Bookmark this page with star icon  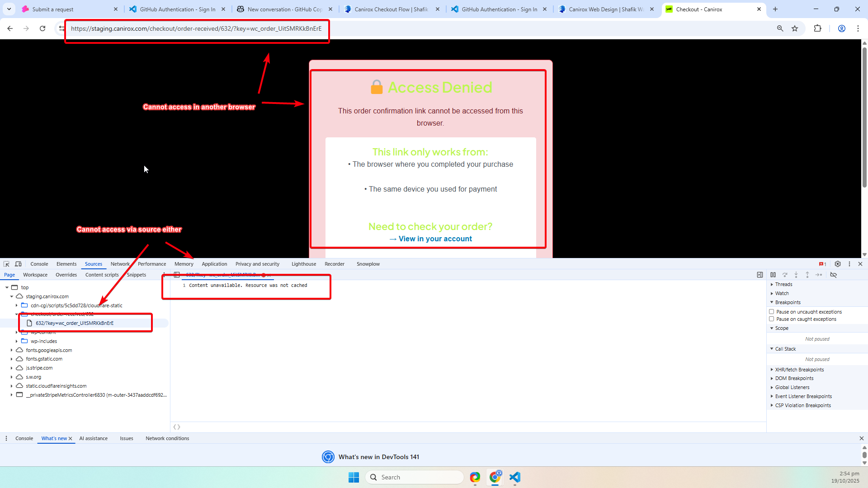[795, 28]
